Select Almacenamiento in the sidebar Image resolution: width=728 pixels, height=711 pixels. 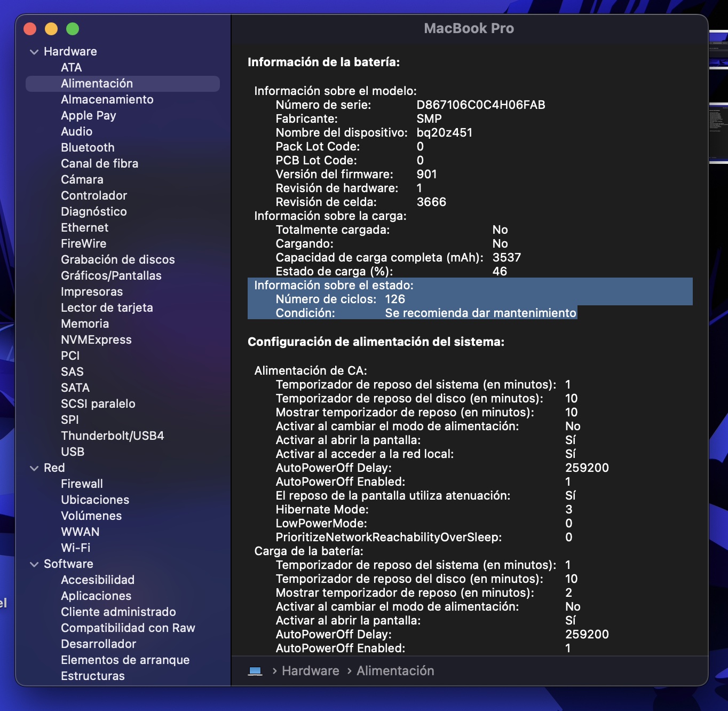107,100
